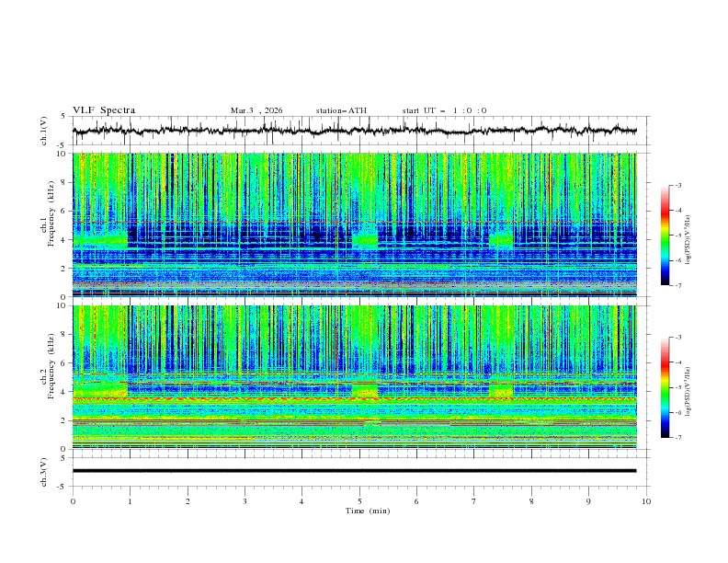Click the "-3" tick on ch.1 colorbar

point(678,185)
